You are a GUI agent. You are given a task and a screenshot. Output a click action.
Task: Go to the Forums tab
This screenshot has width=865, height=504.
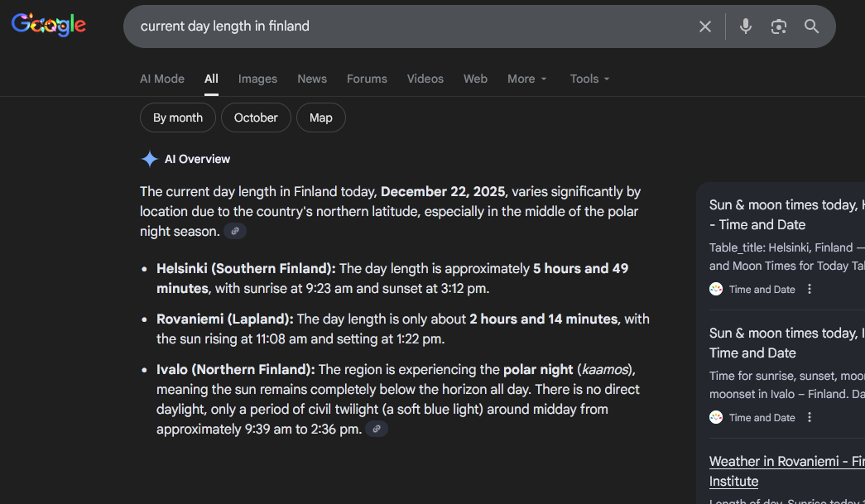tap(367, 79)
